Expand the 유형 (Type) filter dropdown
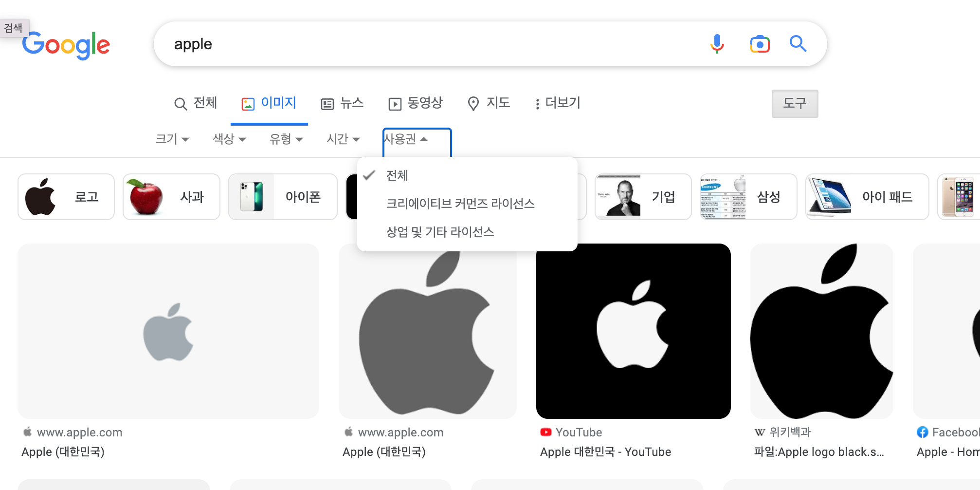The image size is (980, 490). [286, 139]
